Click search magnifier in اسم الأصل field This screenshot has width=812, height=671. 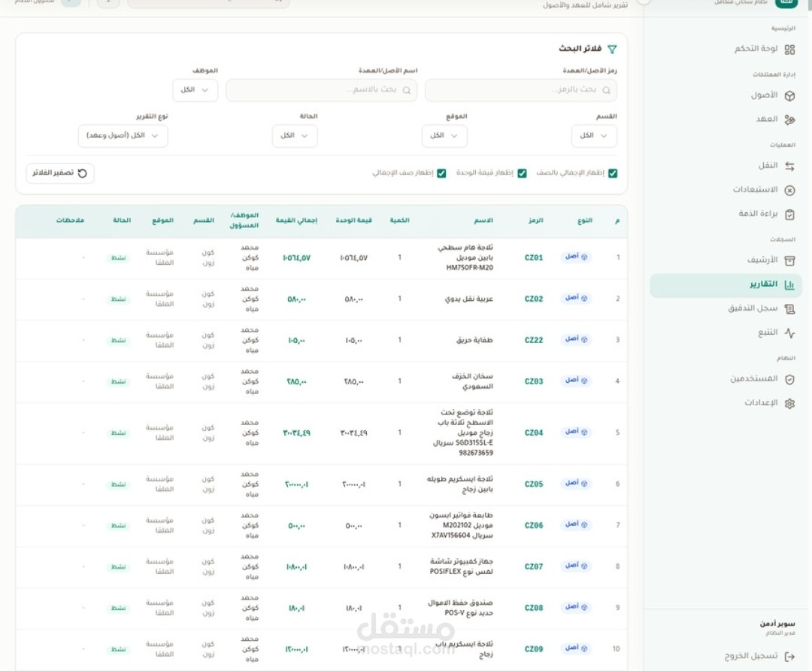[407, 90]
